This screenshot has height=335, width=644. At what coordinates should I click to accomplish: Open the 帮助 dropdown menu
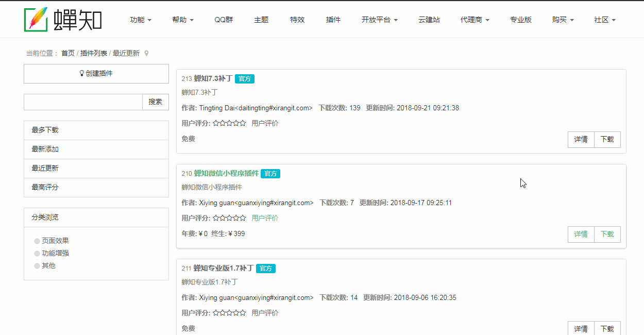(x=183, y=20)
